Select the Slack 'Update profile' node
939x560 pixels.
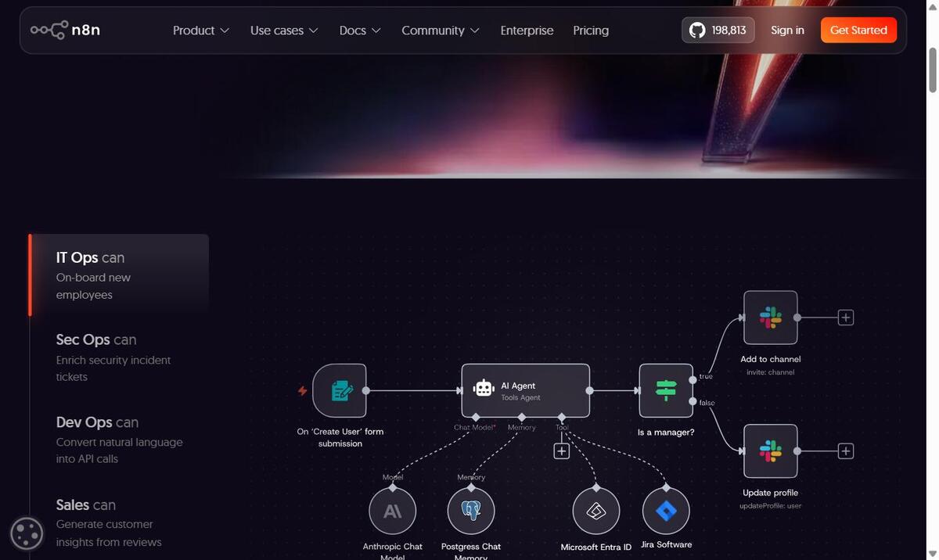coord(770,451)
